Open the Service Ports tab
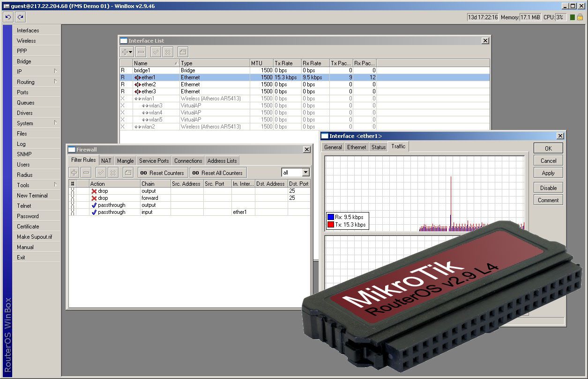 point(154,160)
